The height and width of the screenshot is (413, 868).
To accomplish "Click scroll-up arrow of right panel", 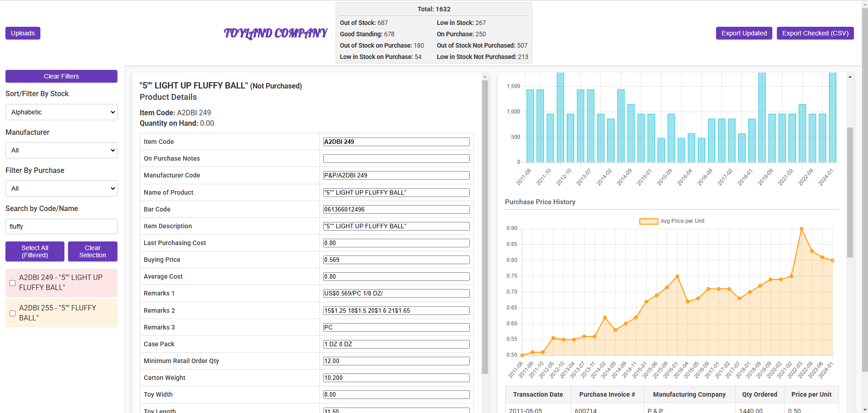I will tap(850, 77).
